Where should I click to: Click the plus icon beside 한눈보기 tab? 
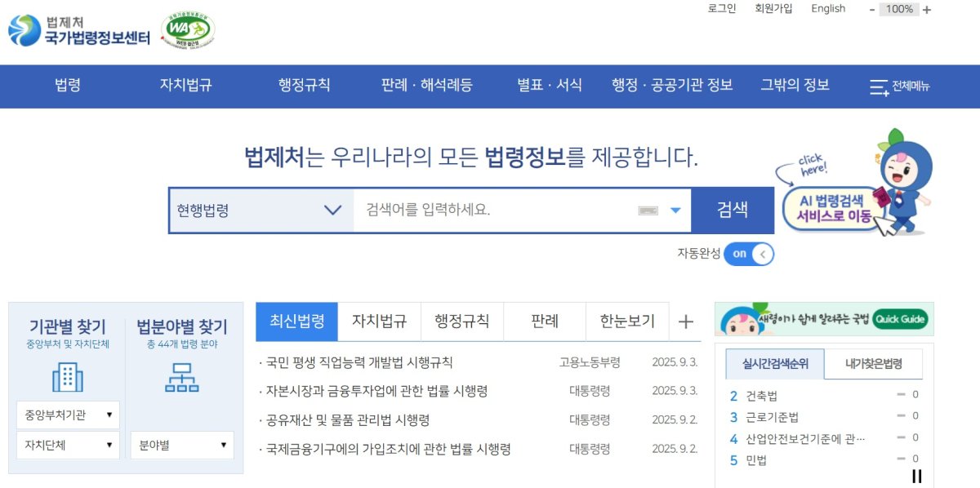pyautogui.click(x=686, y=322)
